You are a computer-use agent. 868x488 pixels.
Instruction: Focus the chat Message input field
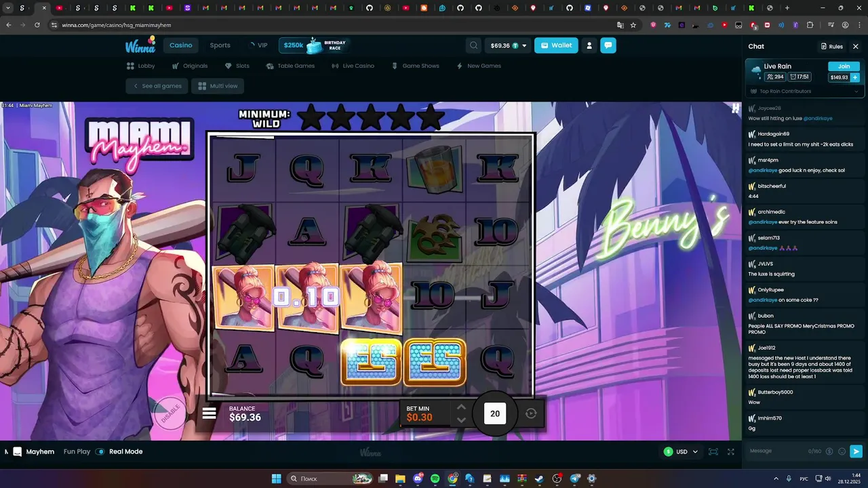[x=776, y=451]
